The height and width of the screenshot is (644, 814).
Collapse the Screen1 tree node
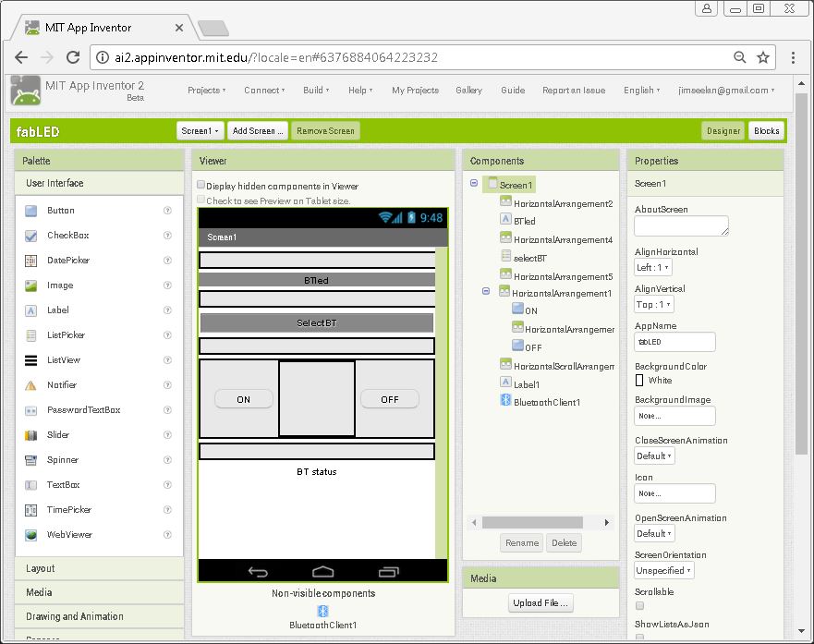474,183
